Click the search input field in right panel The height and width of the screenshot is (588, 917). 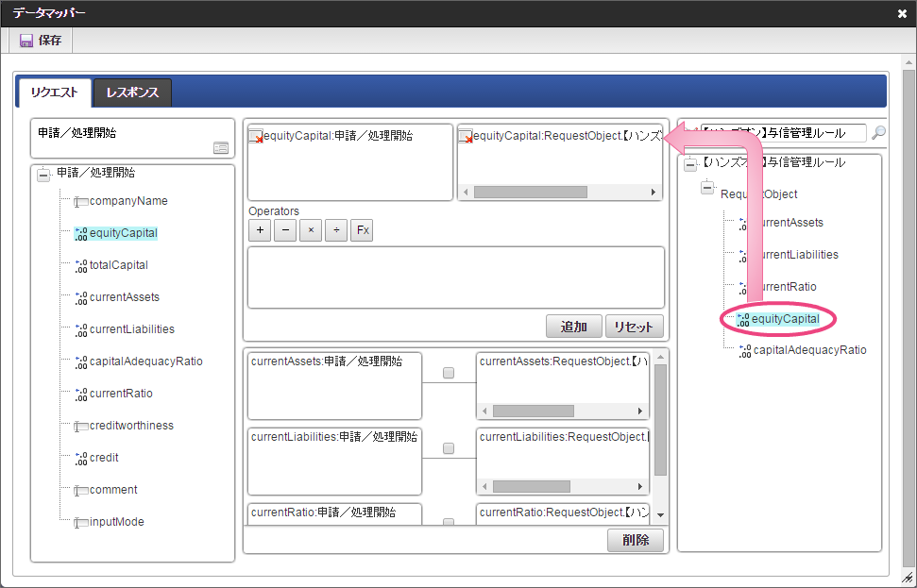point(783,133)
